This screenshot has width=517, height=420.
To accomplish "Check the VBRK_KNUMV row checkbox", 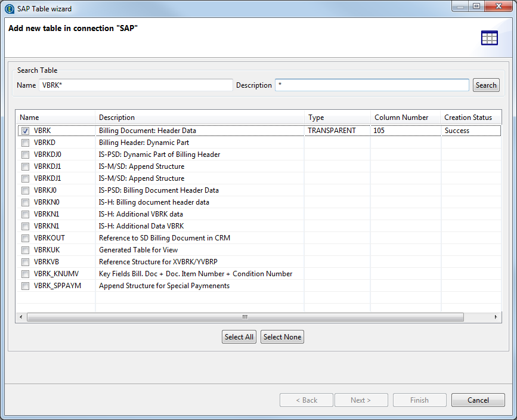I will tap(25, 274).
